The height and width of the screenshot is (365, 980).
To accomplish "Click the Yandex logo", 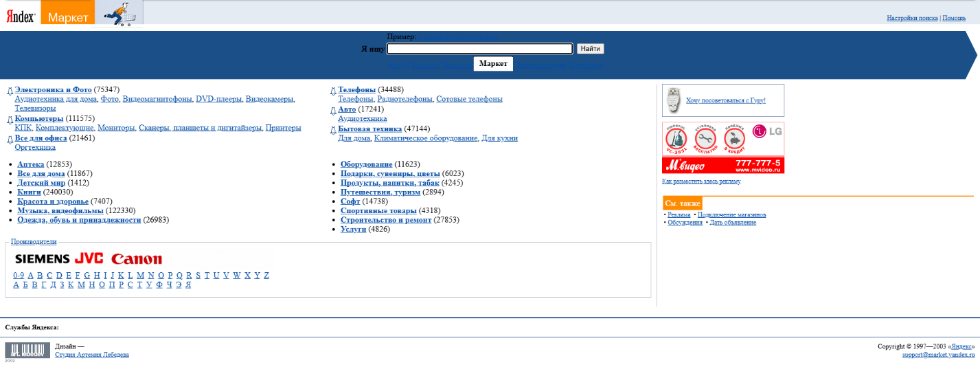I will pos(21,18).
